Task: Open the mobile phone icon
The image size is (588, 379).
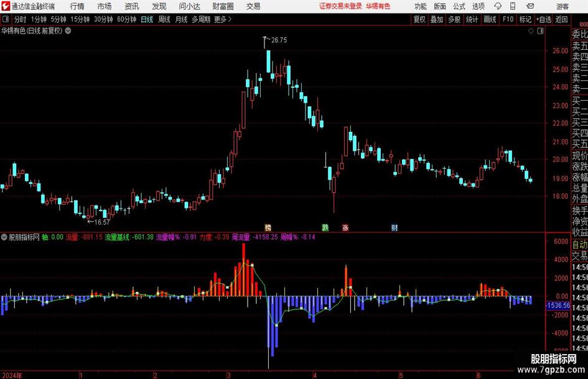Action: 513,6
